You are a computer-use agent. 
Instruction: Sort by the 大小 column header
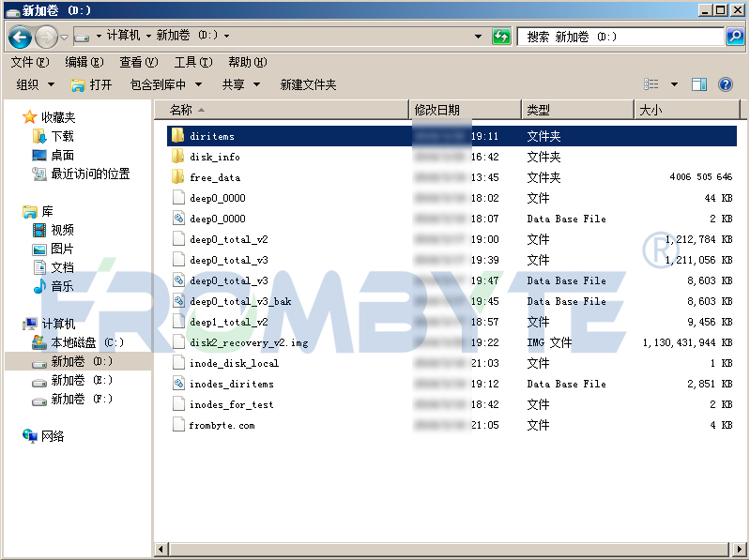(x=687, y=110)
